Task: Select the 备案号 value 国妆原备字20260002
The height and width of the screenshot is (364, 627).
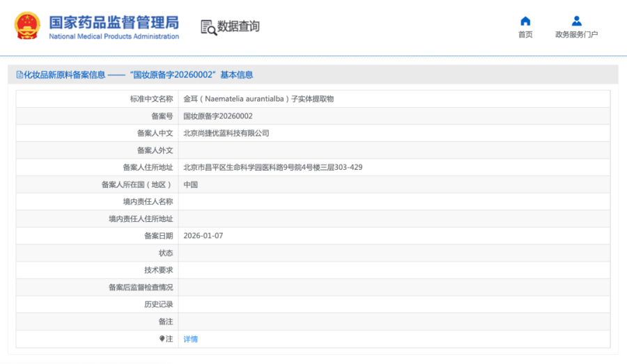Action: pos(217,116)
